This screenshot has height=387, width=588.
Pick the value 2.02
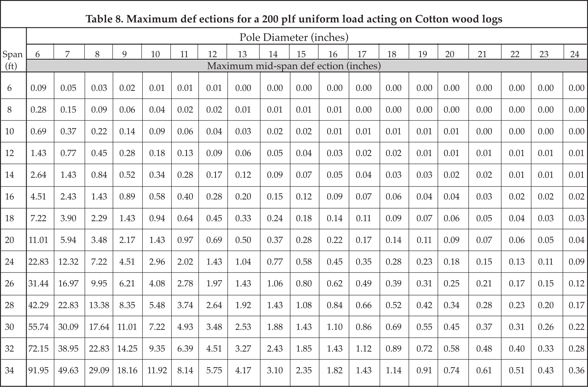185,262
